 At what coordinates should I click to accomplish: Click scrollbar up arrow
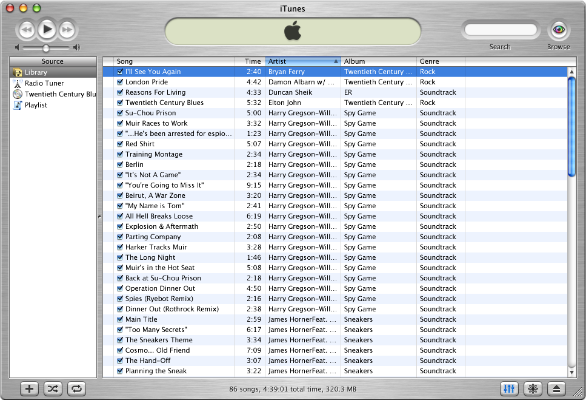pos(571,72)
